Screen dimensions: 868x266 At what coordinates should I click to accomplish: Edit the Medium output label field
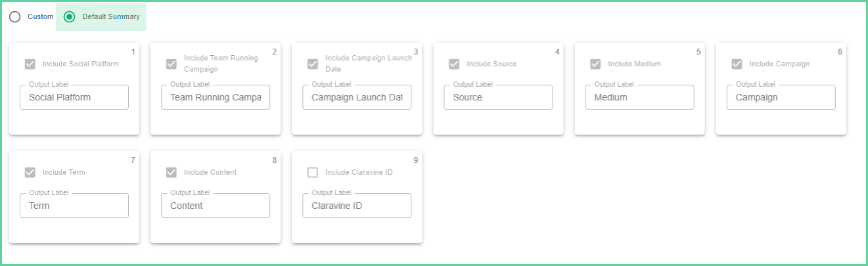coord(639,97)
